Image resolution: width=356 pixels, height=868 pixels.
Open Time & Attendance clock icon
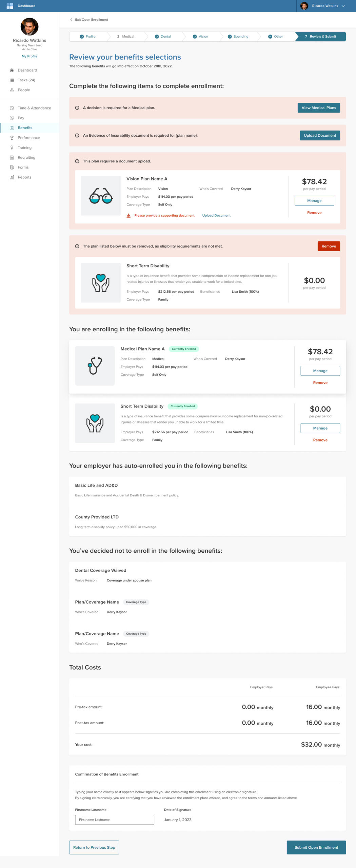coord(12,108)
